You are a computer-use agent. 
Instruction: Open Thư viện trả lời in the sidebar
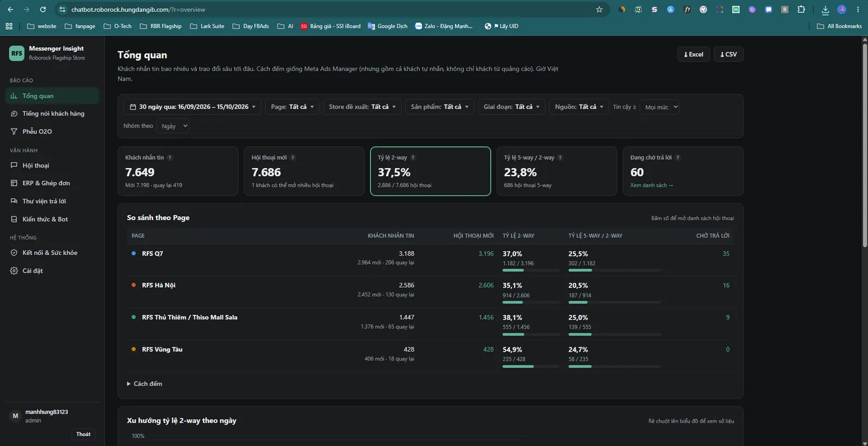(x=52, y=201)
